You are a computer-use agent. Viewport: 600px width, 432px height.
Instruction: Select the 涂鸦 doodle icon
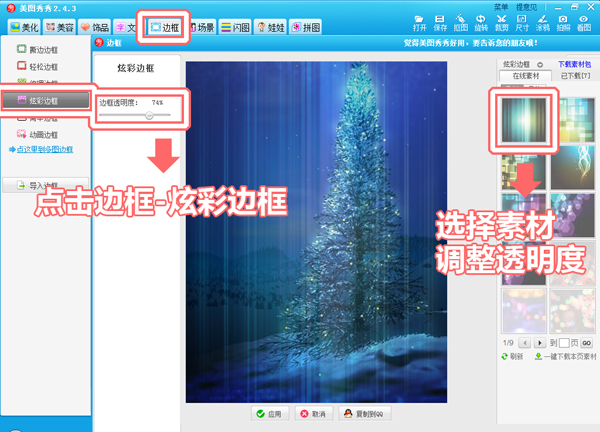click(x=543, y=23)
